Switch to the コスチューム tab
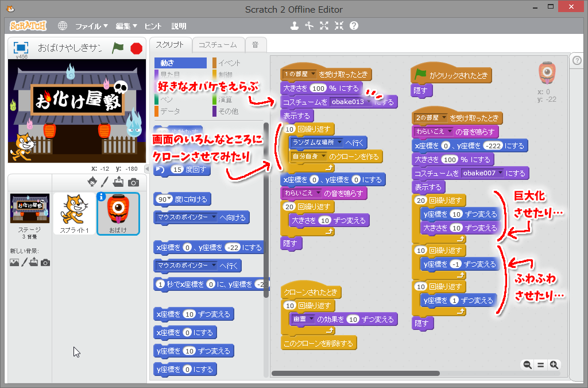This screenshot has width=588, height=388. 218,45
